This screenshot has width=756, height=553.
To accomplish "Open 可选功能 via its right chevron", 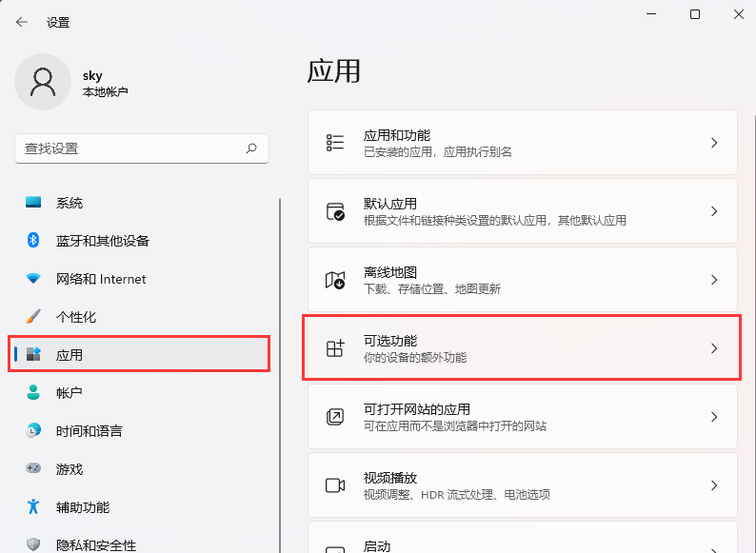I will click(714, 348).
